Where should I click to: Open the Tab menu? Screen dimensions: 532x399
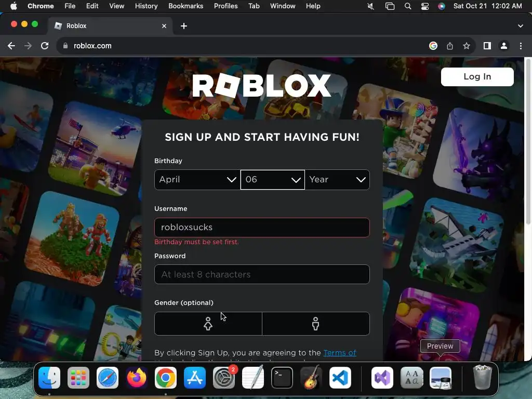click(254, 6)
